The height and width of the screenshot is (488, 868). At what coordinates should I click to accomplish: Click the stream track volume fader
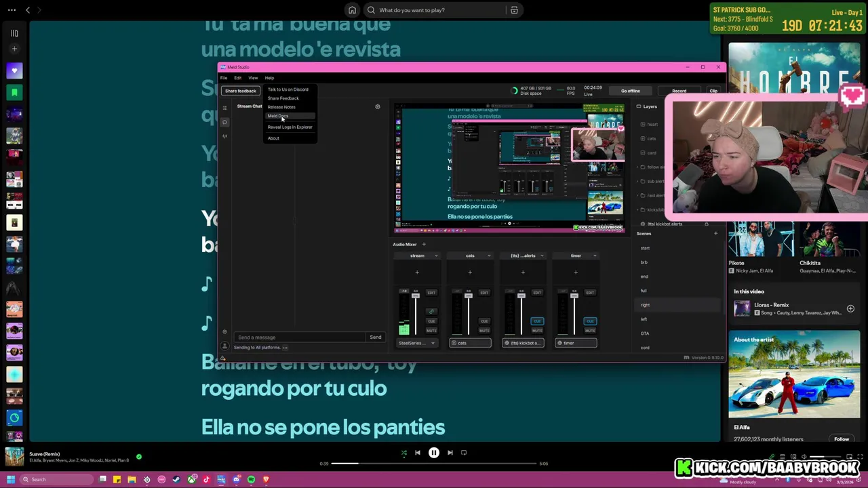[416, 296]
